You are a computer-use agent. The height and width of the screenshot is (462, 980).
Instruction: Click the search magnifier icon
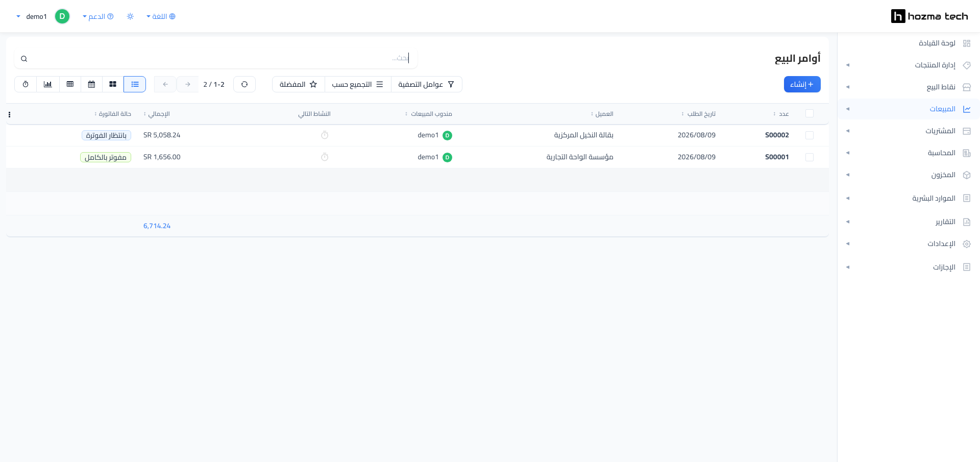[x=24, y=59]
